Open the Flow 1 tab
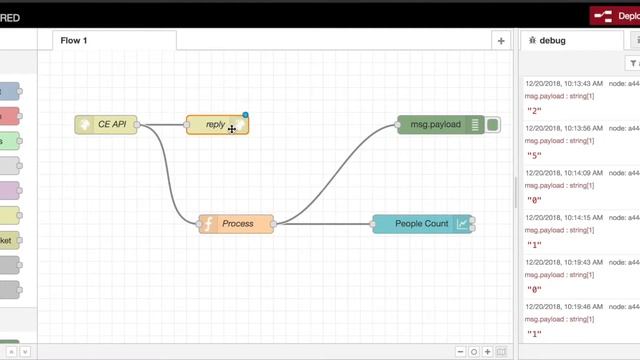Viewport: 640px width, 360px height. (114, 40)
